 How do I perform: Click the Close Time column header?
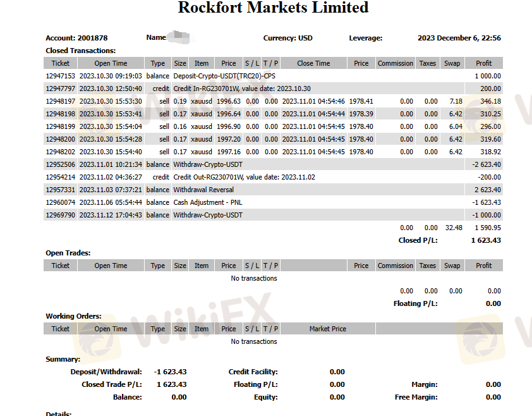[313, 63]
